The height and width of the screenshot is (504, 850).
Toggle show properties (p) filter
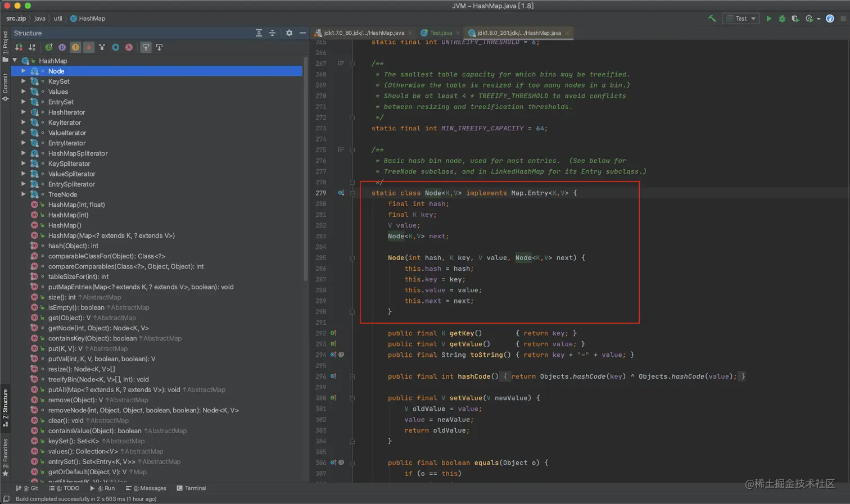(x=62, y=47)
